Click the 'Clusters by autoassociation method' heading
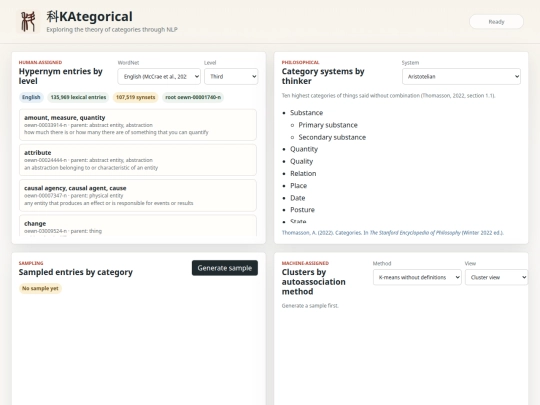540x405 pixels. 313,282
